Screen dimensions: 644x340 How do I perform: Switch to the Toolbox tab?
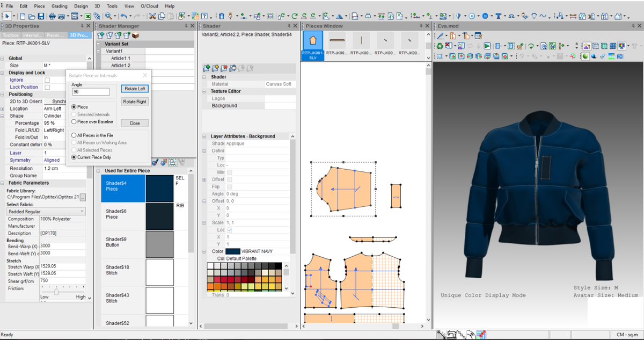click(x=11, y=35)
